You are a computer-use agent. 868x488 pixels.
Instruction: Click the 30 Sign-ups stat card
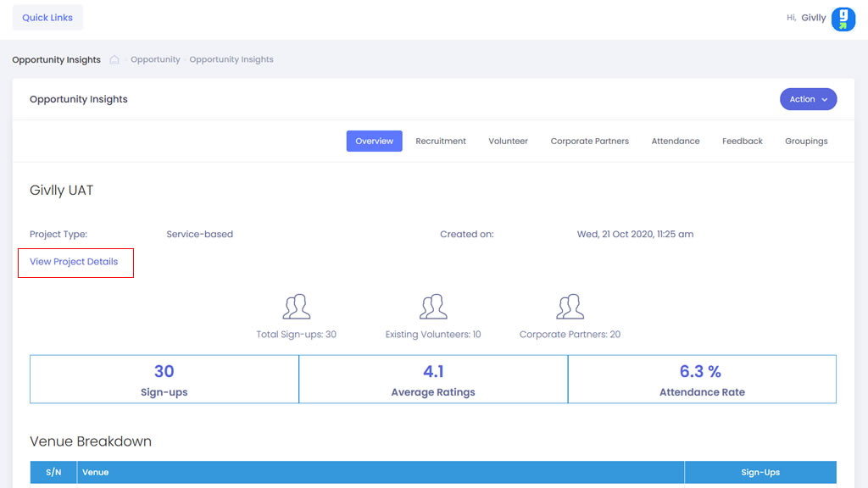click(x=164, y=380)
